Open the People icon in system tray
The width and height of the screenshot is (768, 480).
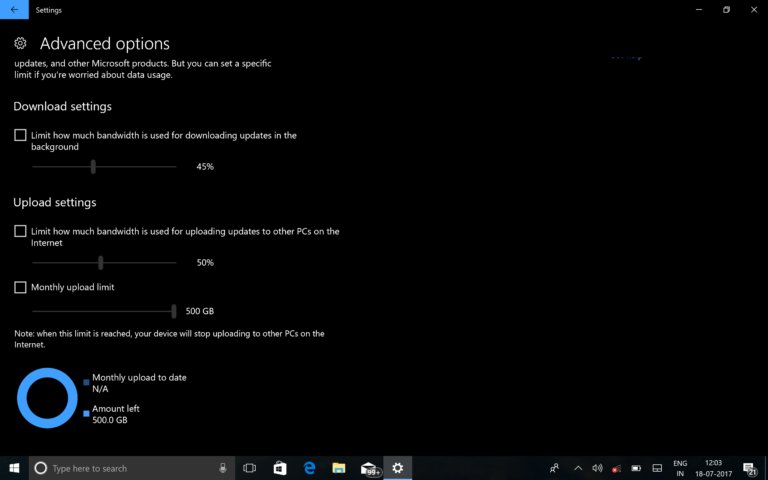(x=554, y=468)
